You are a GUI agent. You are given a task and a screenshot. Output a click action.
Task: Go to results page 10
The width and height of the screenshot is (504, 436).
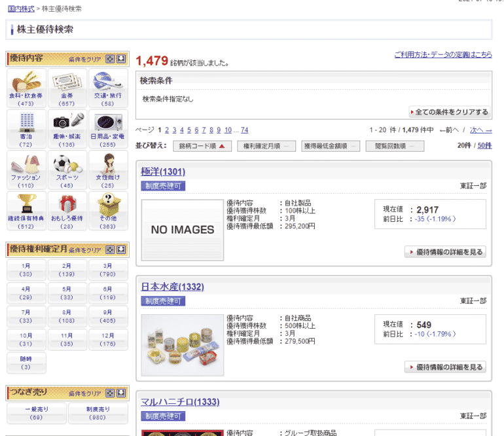[x=228, y=130]
